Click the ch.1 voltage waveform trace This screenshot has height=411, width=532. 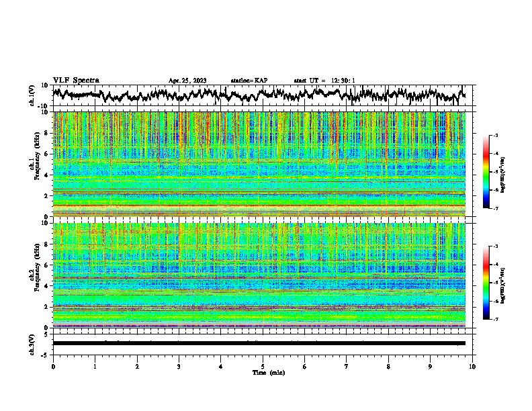(x=259, y=95)
